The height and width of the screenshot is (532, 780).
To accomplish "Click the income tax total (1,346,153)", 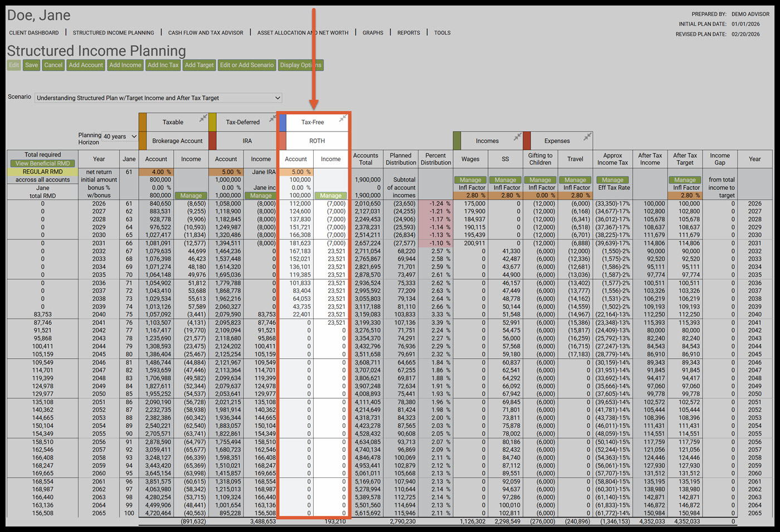I will click(615, 521).
